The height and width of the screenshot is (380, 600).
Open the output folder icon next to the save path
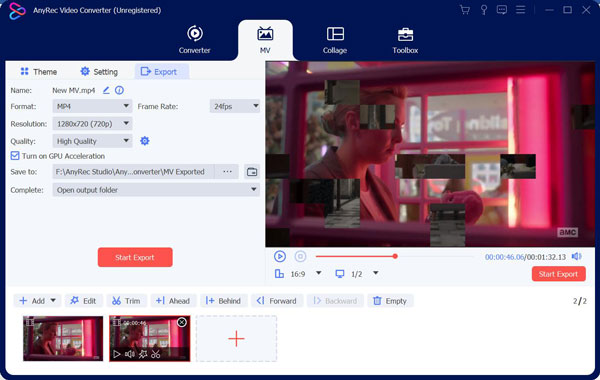click(x=252, y=172)
